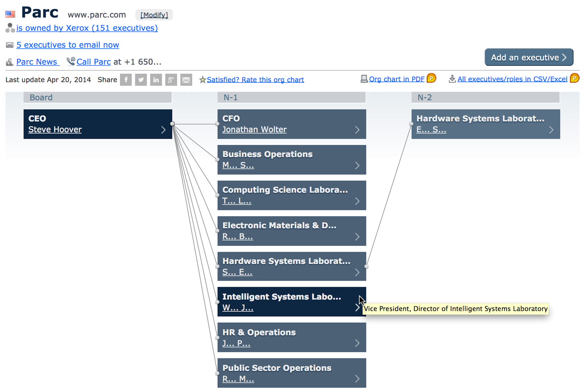Click the Last update Apr 20, 2014 text
Screen dimensions: 585x392
[x=48, y=80]
